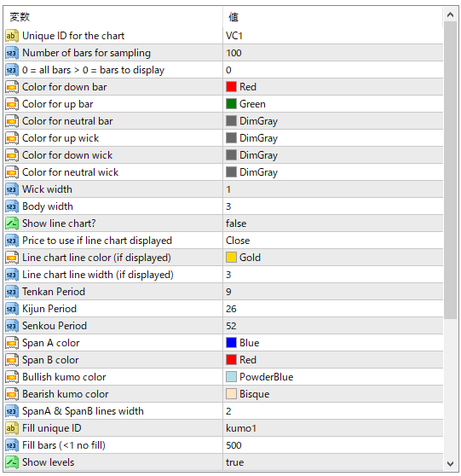The height and width of the screenshot is (476, 461).
Task: Click color icon beside Span B color
Action: point(12,360)
